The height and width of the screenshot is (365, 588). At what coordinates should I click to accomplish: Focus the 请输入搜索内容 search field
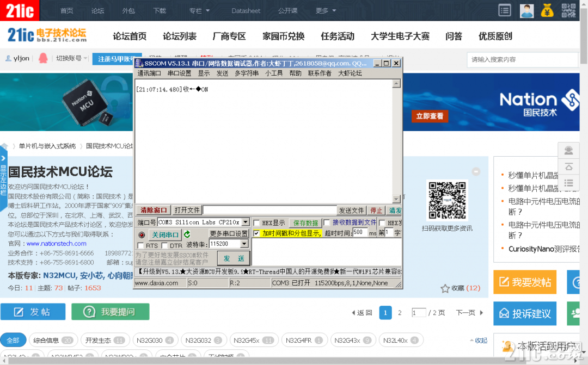(x=522, y=60)
